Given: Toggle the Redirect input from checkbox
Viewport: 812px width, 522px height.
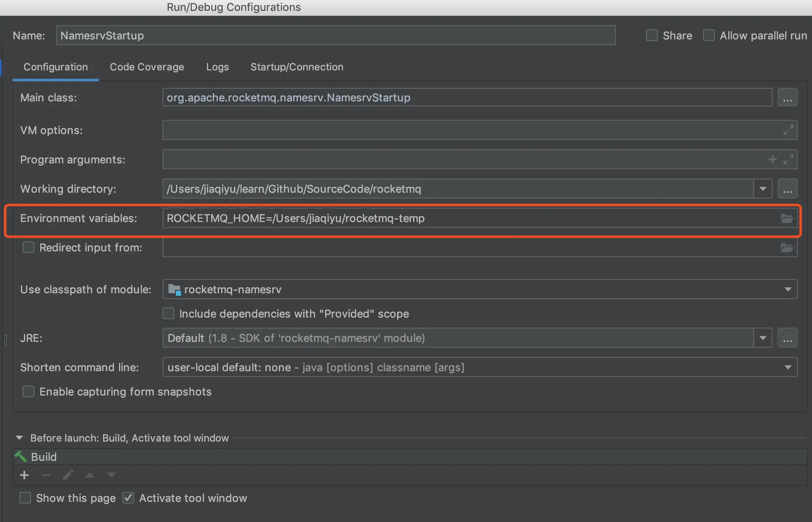Looking at the screenshot, I should (28, 248).
